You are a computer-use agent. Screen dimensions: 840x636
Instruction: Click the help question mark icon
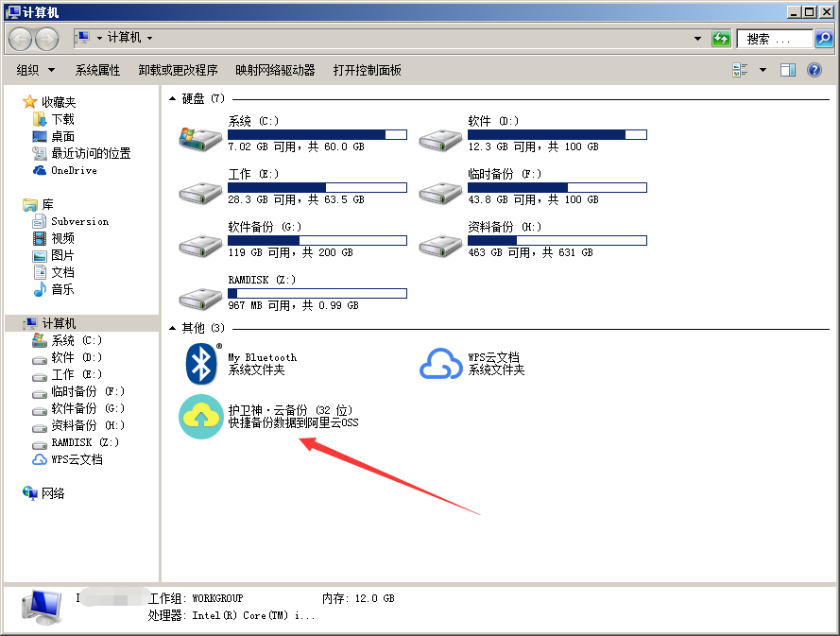814,69
